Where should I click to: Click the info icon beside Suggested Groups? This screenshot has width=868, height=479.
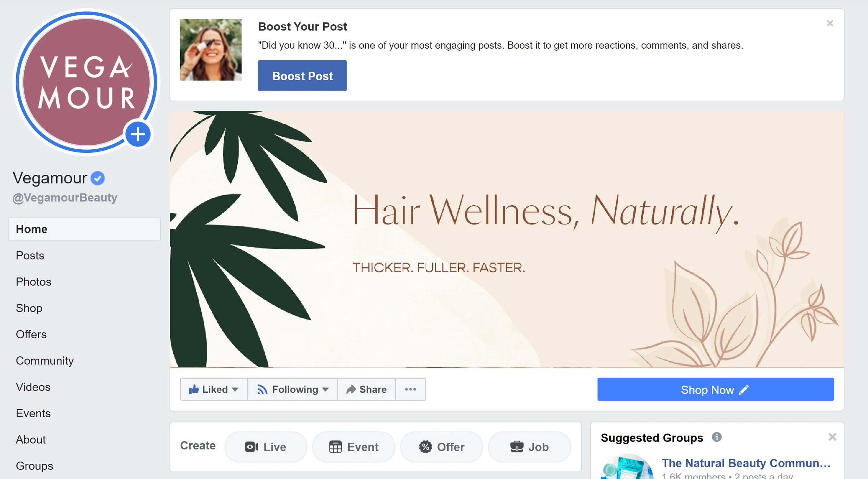717,437
